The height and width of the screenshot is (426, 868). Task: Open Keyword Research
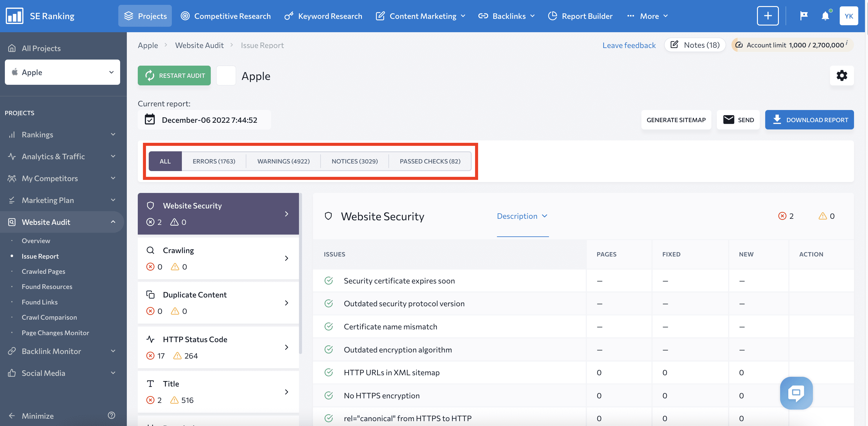(x=323, y=16)
